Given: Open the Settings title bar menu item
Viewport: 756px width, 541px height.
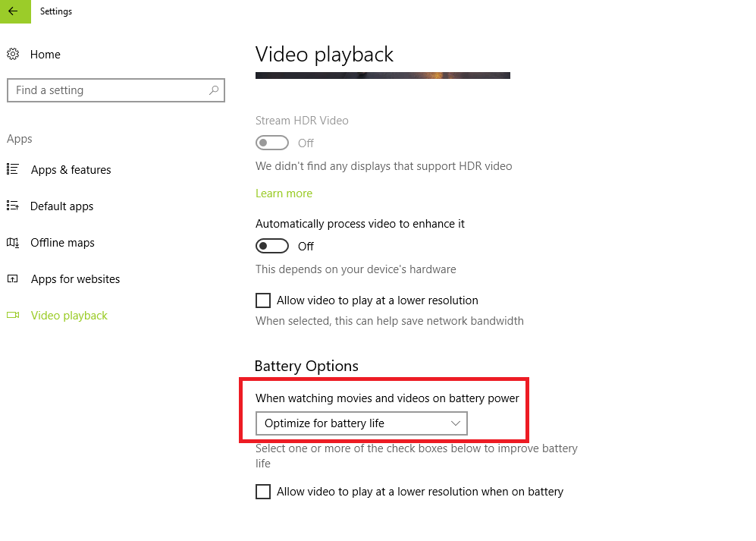Looking at the screenshot, I should point(55,11).
